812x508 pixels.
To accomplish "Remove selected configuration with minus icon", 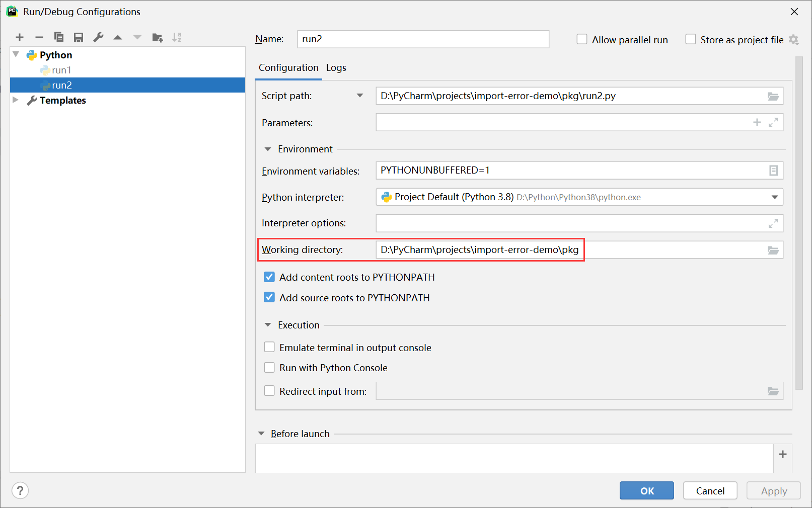I will [39, 37].
